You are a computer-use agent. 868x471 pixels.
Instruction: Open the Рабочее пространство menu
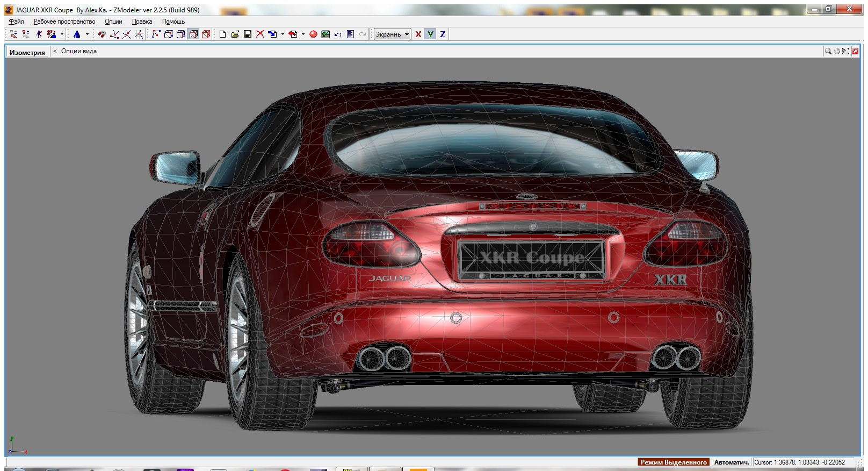pos(64,22)
